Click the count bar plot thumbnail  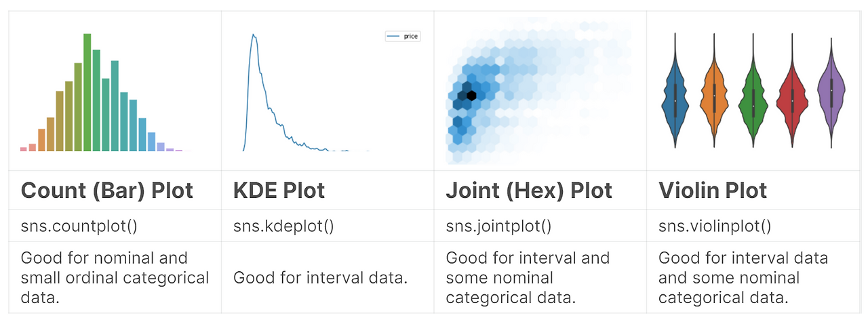(106, 93)
